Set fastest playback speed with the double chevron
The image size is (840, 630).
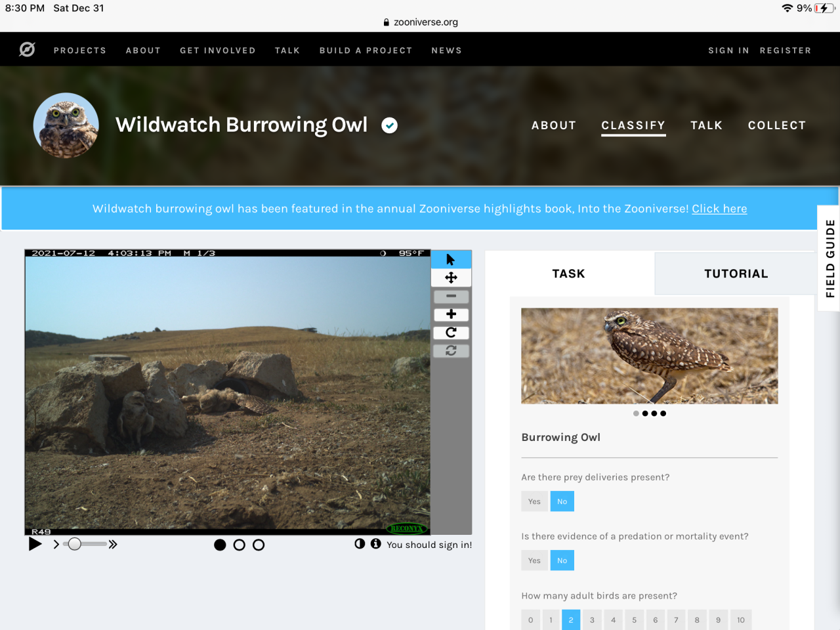(113, 544)
